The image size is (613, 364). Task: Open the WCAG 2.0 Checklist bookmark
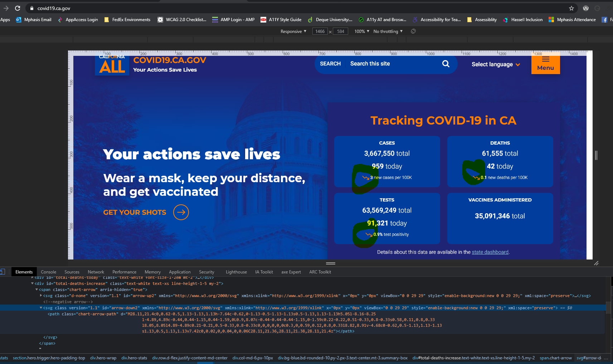click(182, 20)
